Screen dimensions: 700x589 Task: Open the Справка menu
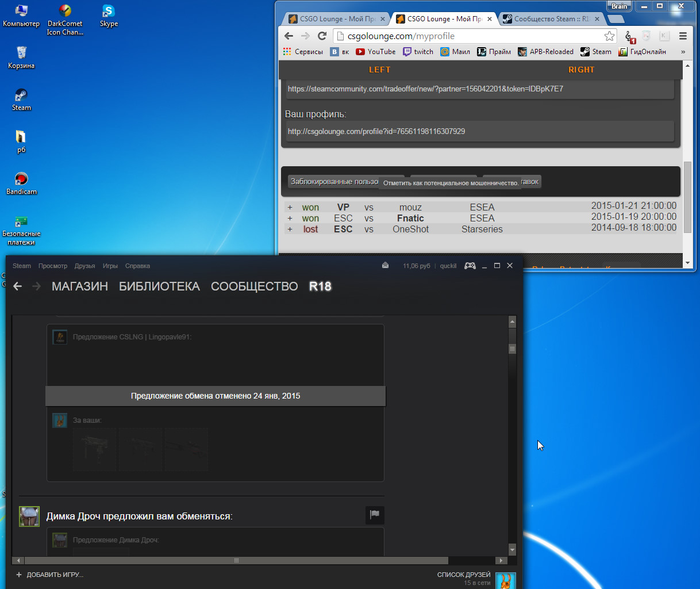pos(137,266)
